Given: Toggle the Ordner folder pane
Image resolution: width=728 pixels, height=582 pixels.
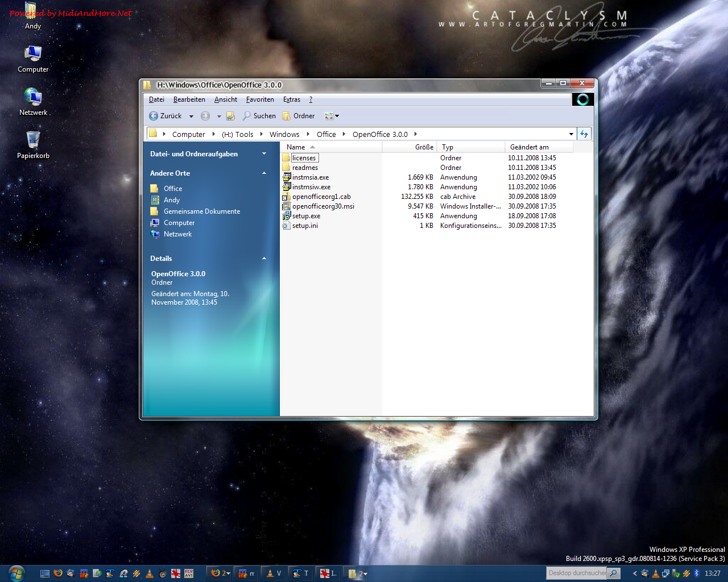Looking at the screenshot, I should click(x=299, y=116).
